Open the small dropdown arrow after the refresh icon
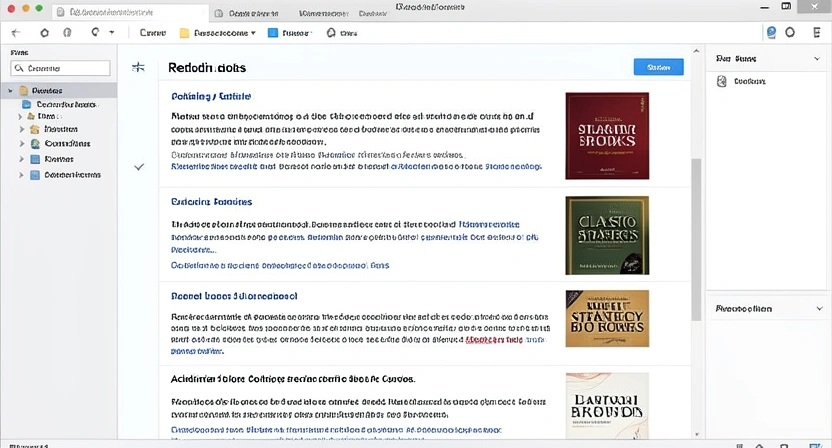 pos(111,32)
